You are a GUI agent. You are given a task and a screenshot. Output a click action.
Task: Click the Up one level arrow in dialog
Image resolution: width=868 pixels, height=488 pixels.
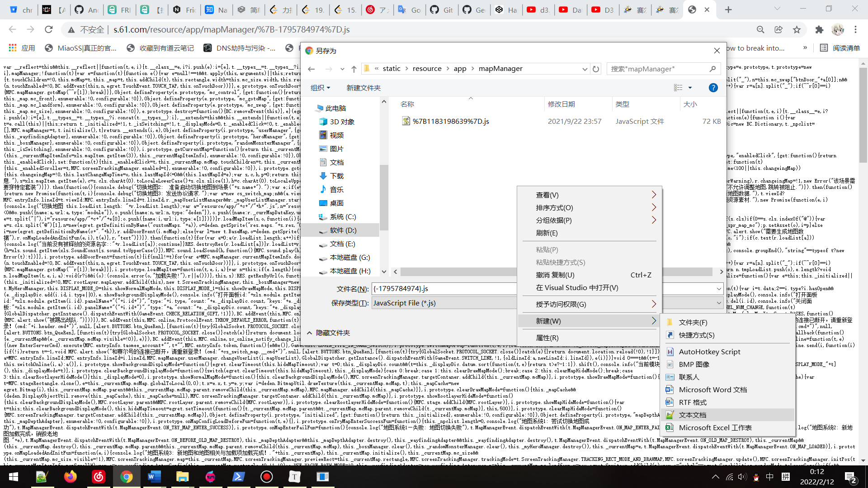pos(354,69)
